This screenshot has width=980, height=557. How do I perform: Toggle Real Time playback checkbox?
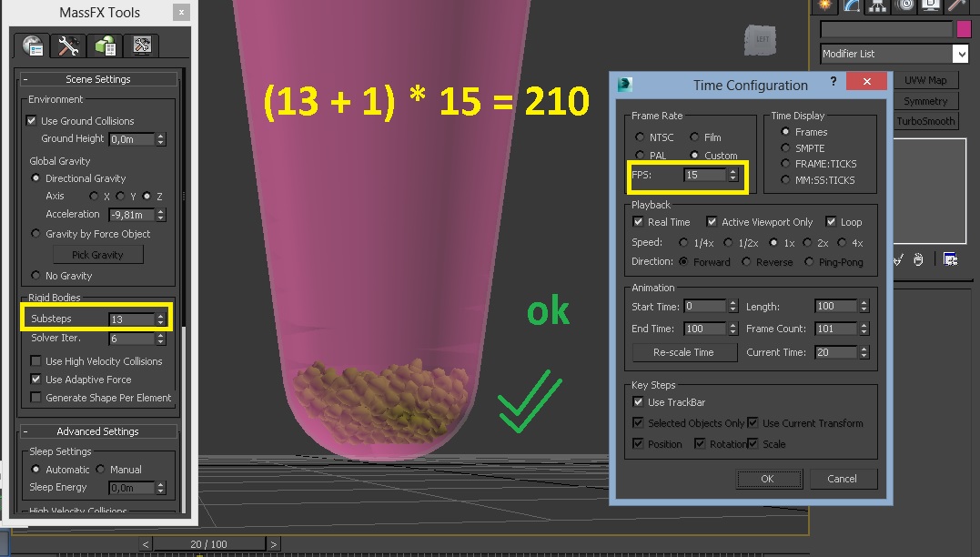[x=638, y=221]
